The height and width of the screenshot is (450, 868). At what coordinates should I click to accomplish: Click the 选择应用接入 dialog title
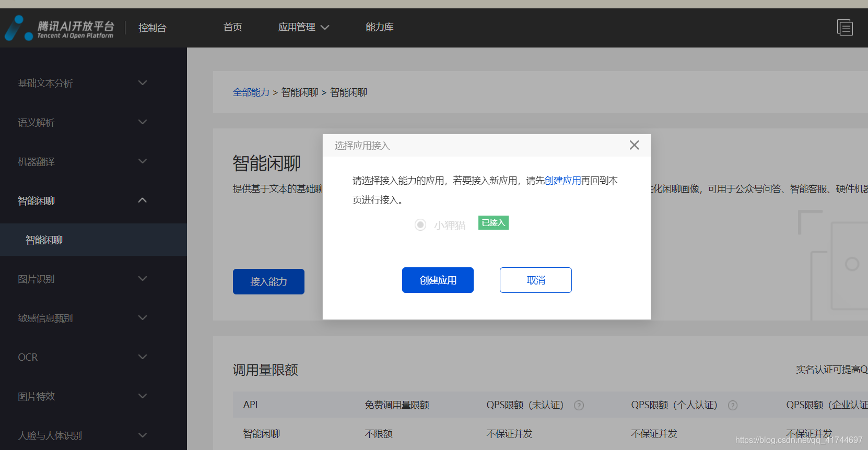click(x=362, y=146)
